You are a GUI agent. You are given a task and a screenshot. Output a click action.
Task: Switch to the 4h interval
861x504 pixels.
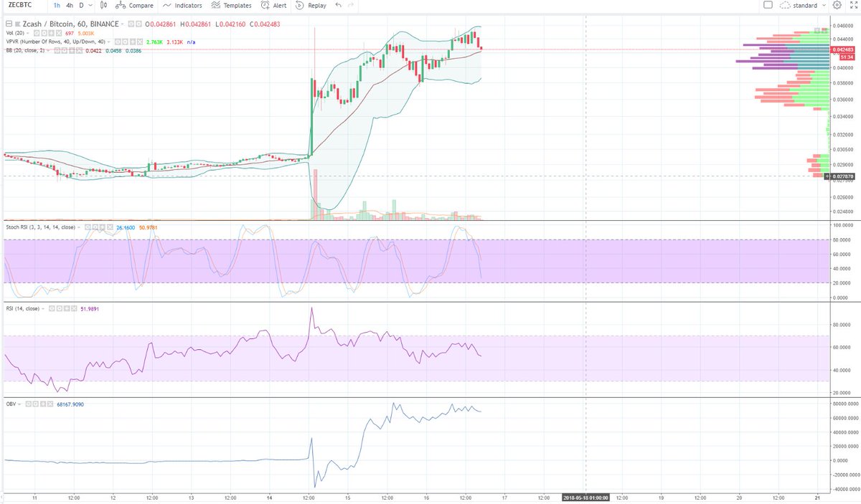pyautogui.click(x=70, y=6)
